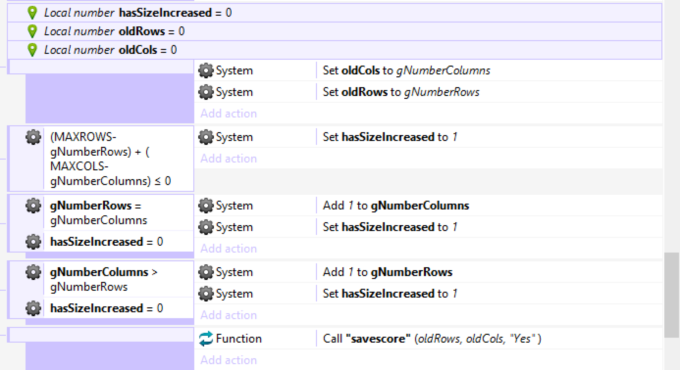Click System gear icon for Add 1 to gNumberColumns
Viewport: 680px width, 370px height.
[206, 206]
